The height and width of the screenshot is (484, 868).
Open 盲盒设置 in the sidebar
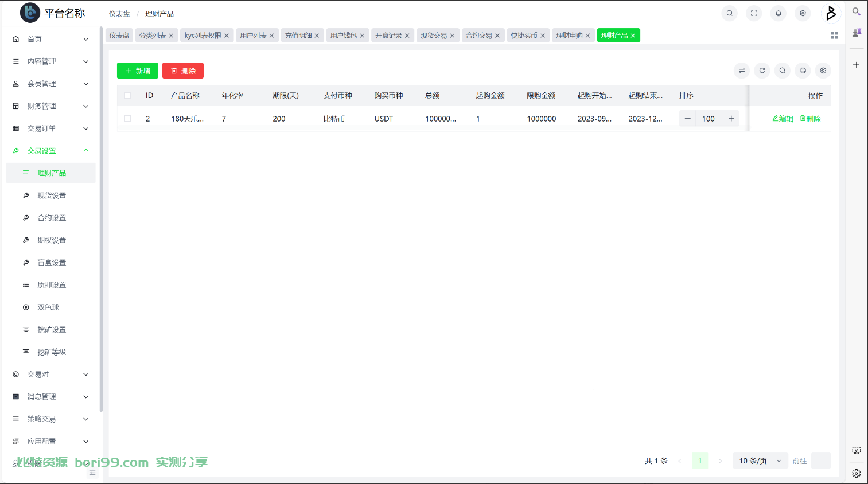pos(51,263)
